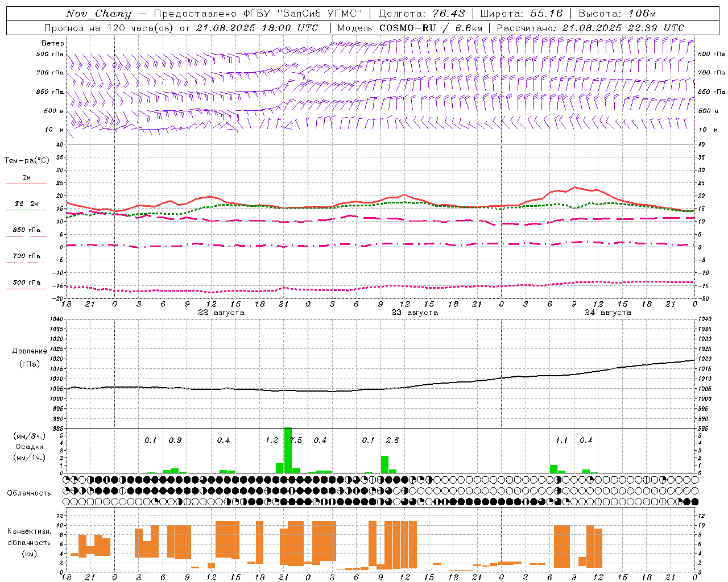
Task: Click the precipitation total "2.6"
Action: coord(392,440)
